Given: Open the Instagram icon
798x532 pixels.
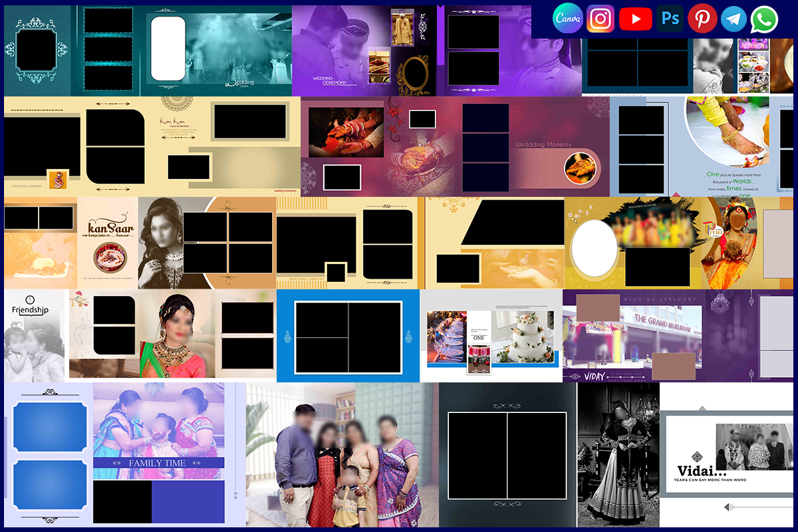Looking at the screenshot, I should tap(600, 19).
